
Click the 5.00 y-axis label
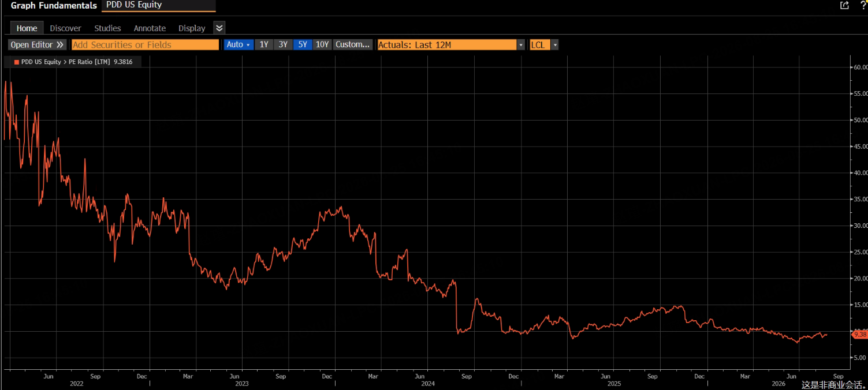tap(860, 358)
